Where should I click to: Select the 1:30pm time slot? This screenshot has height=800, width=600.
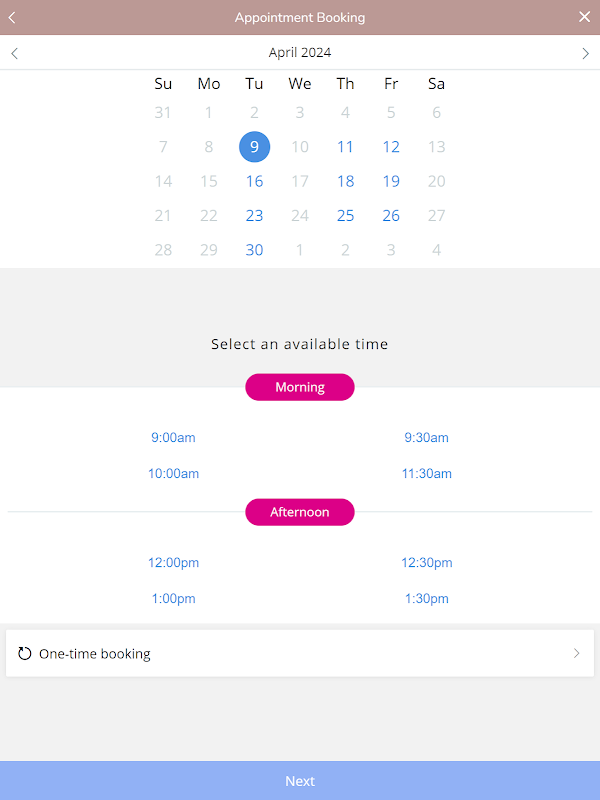[x=426, y=598]
